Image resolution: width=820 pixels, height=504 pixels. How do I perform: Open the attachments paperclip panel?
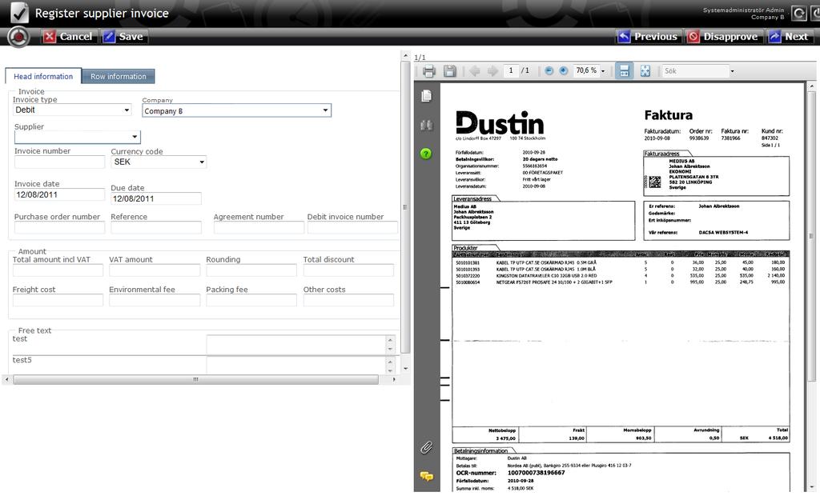point(426,447)
